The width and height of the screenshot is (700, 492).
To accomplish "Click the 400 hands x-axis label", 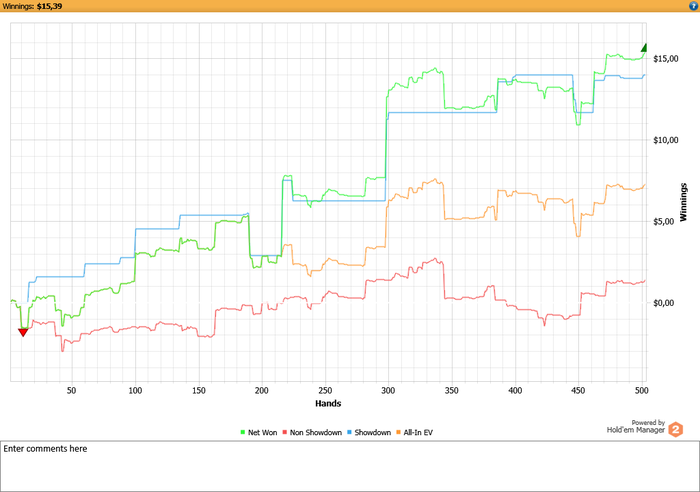I will point(515,391).
